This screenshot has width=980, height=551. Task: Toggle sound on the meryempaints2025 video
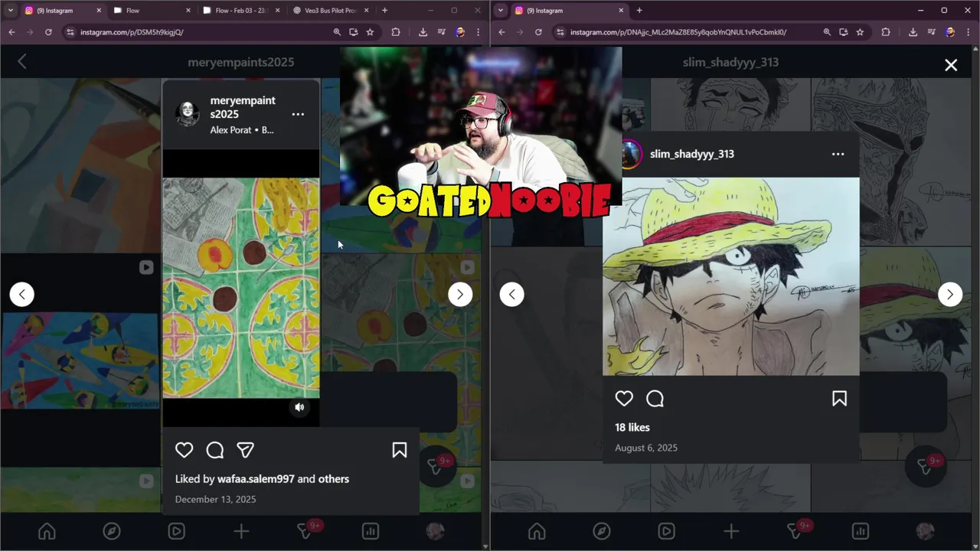pyautogui.click(x=299, y=407)
